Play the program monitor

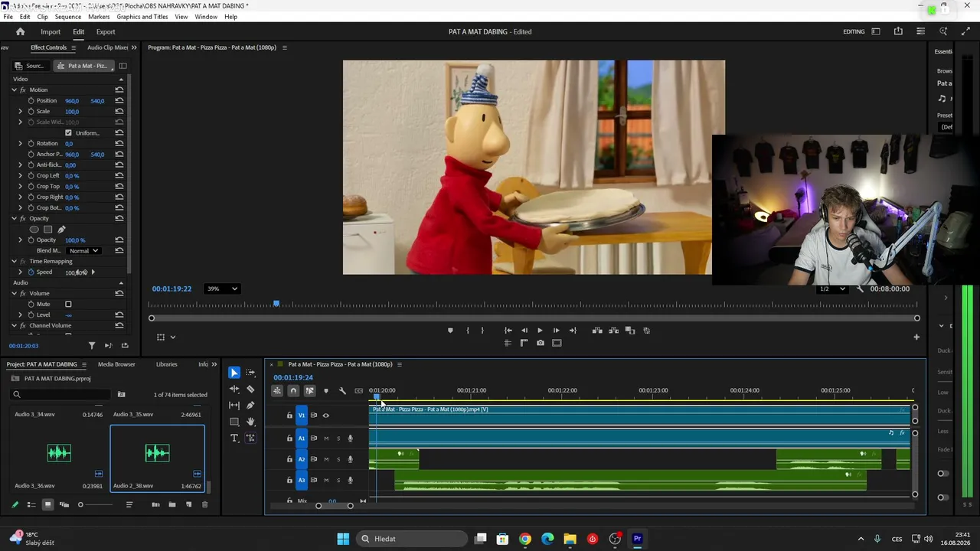[540, 331]
